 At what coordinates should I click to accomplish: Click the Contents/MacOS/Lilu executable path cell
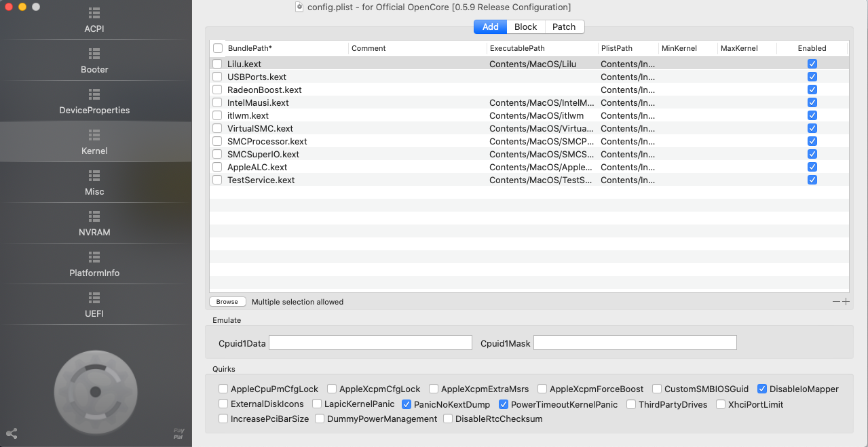tap(533, 64)
